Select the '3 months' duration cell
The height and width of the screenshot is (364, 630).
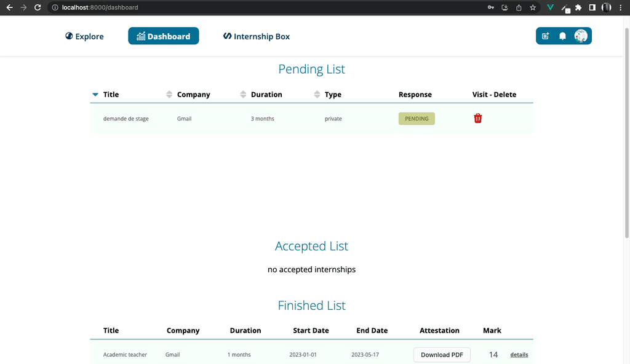point(262,119)
